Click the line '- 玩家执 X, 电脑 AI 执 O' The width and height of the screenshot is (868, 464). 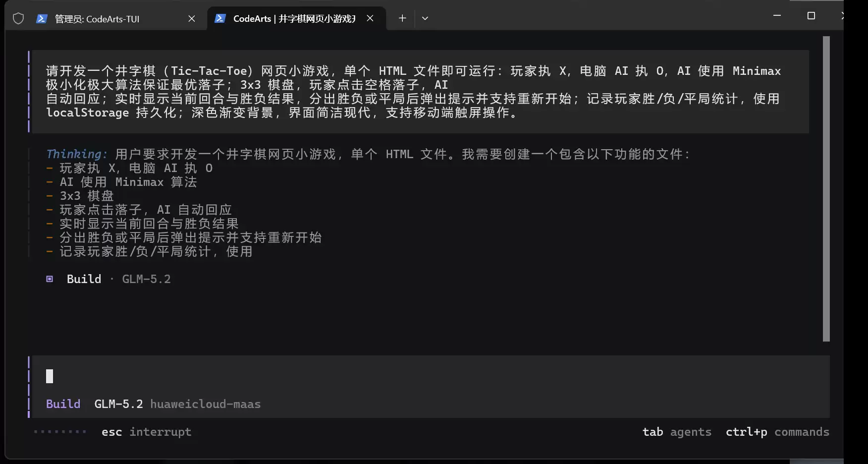[x=129, y=168]
